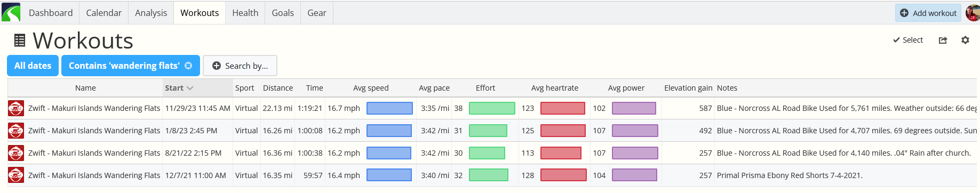Open the Search by... filter menu
980x193 pixels.
tap(240, 66)
